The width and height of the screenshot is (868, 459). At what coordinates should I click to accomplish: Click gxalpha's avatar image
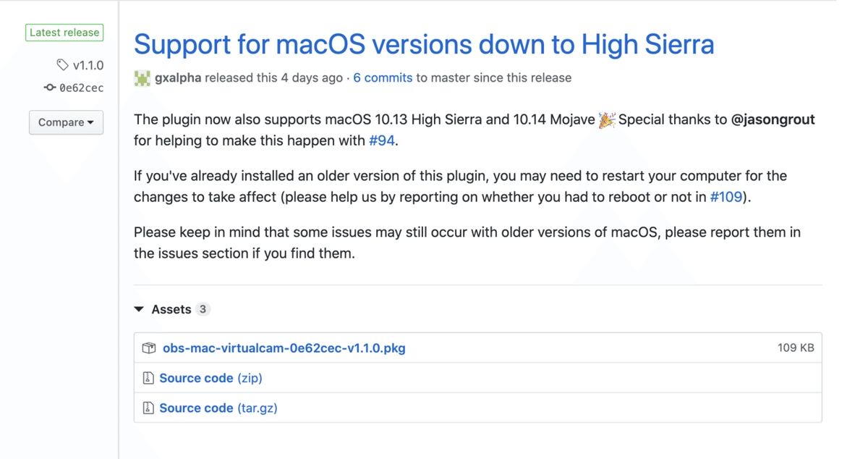142,78
